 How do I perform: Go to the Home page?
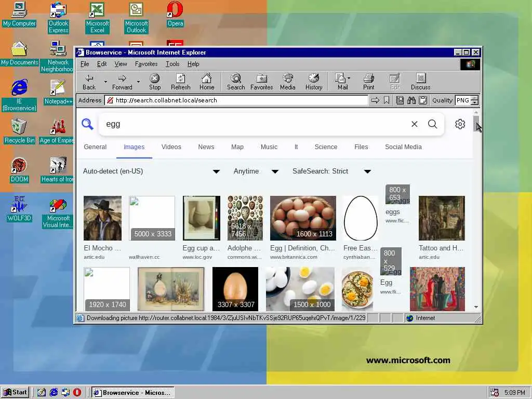coord(207,82)
